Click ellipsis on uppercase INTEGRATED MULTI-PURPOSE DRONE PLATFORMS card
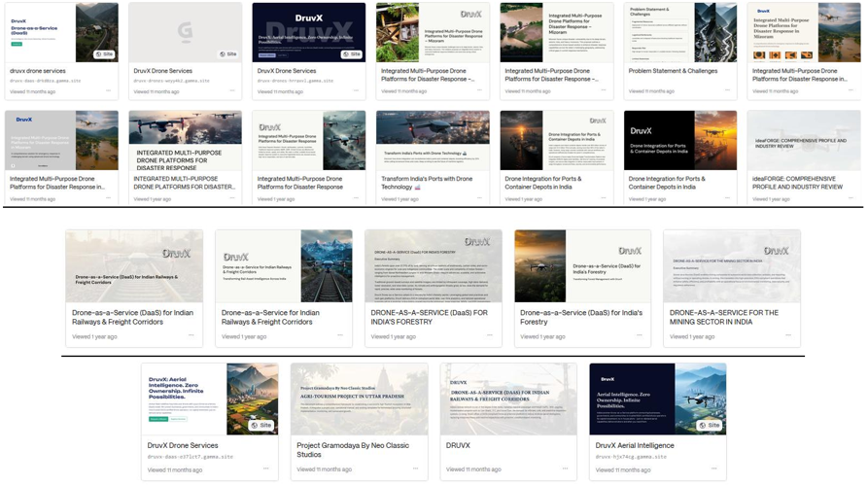Screen dimensions: 868x486 [x=232, y=198]
